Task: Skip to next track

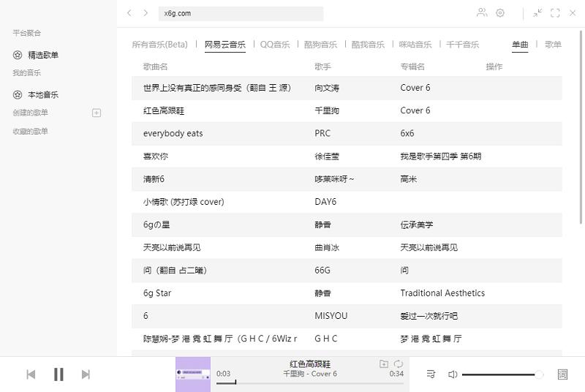Action: pos(86,374)
